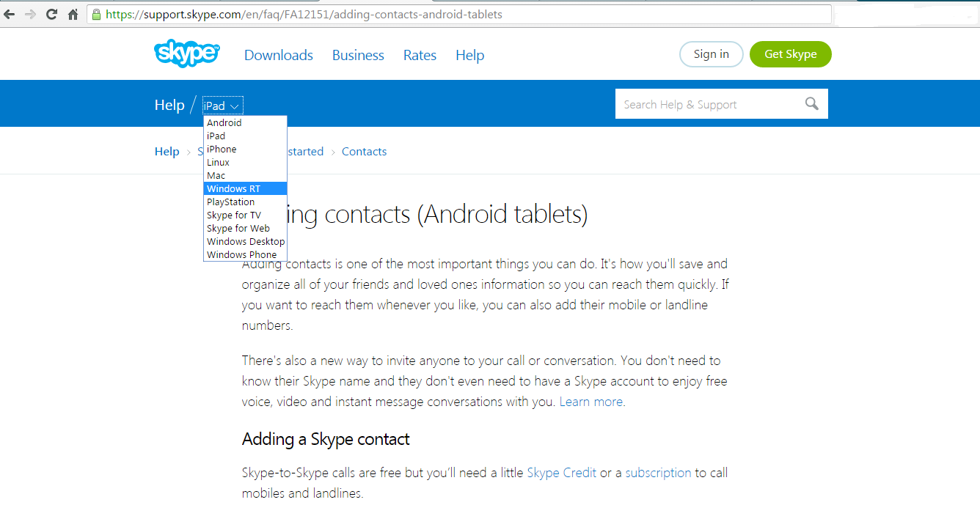
Task: Select PlayStation from the platform list
Action: tap(245, 202)
